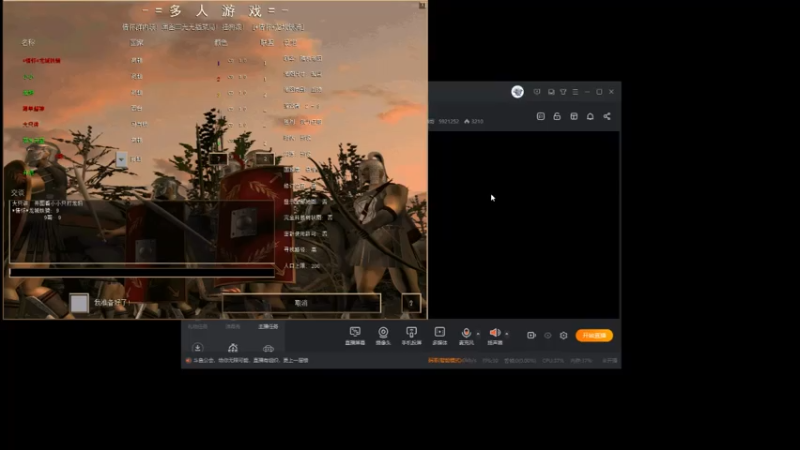Open streaming settings gear
The image size is (800, 450).
[x=563, y=335]
